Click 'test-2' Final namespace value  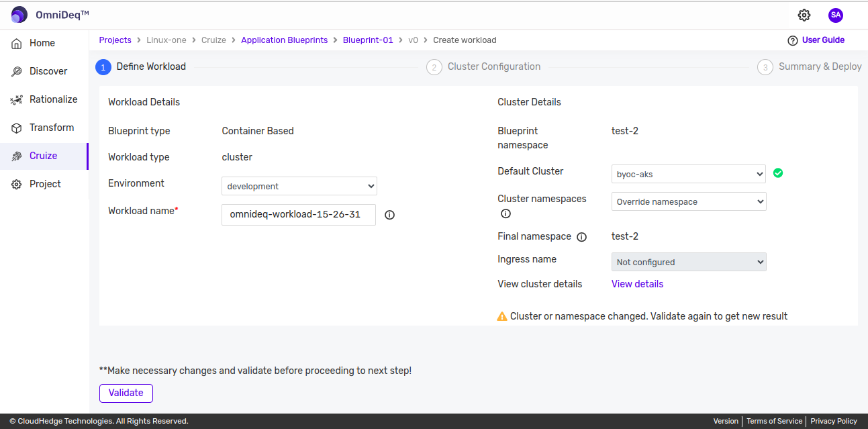[x=625, y=236]
